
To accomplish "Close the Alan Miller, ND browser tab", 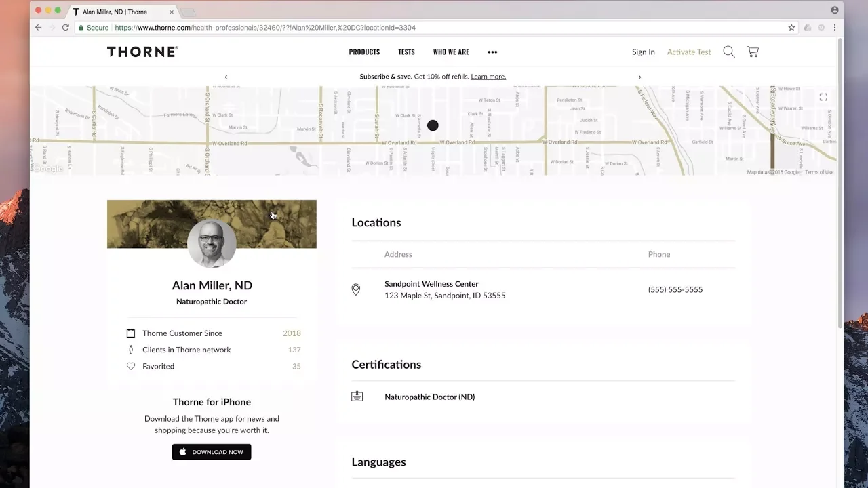I will [x=172, y=12].
